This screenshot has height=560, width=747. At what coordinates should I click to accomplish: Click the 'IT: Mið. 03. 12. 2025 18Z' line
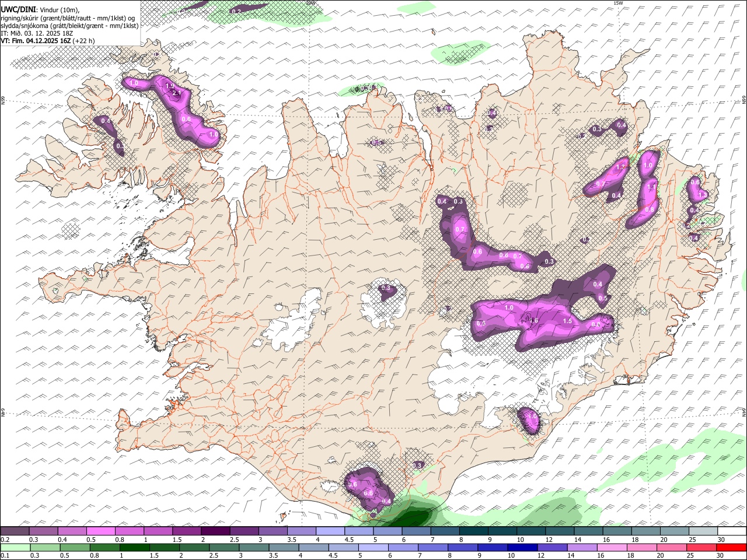[x=37, y=33]
